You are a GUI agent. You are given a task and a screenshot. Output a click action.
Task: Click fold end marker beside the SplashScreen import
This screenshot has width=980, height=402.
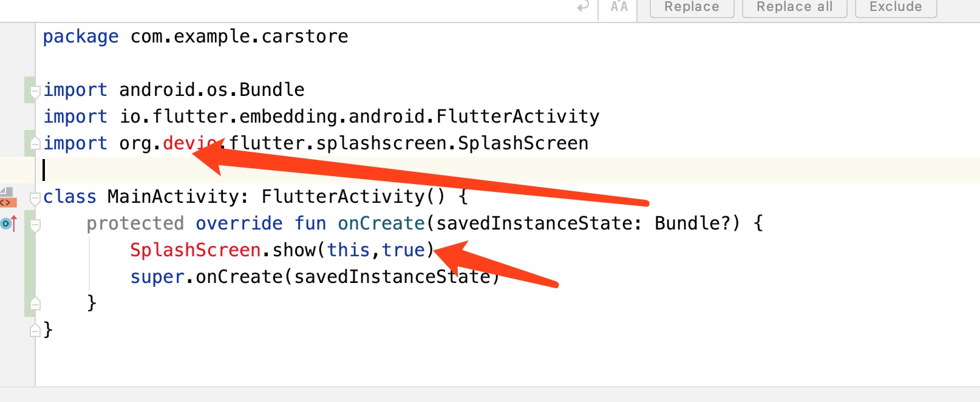35,144
